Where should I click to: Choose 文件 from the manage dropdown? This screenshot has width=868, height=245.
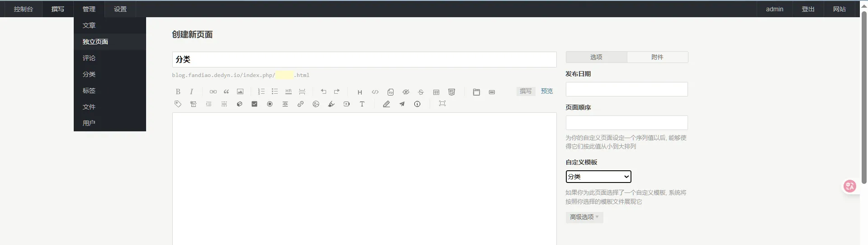click(x=110, y=107)
